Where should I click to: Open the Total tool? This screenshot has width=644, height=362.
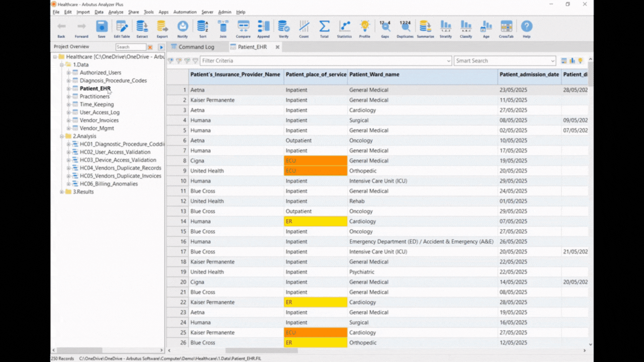324,29
